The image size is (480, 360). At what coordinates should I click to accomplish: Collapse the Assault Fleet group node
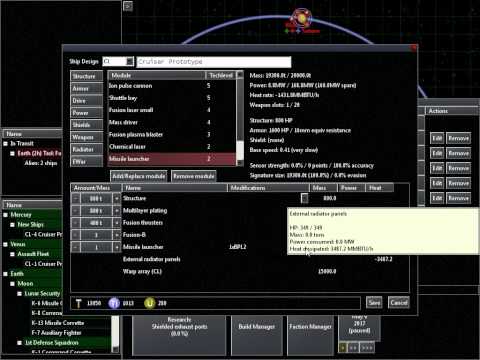coord(12,254)
